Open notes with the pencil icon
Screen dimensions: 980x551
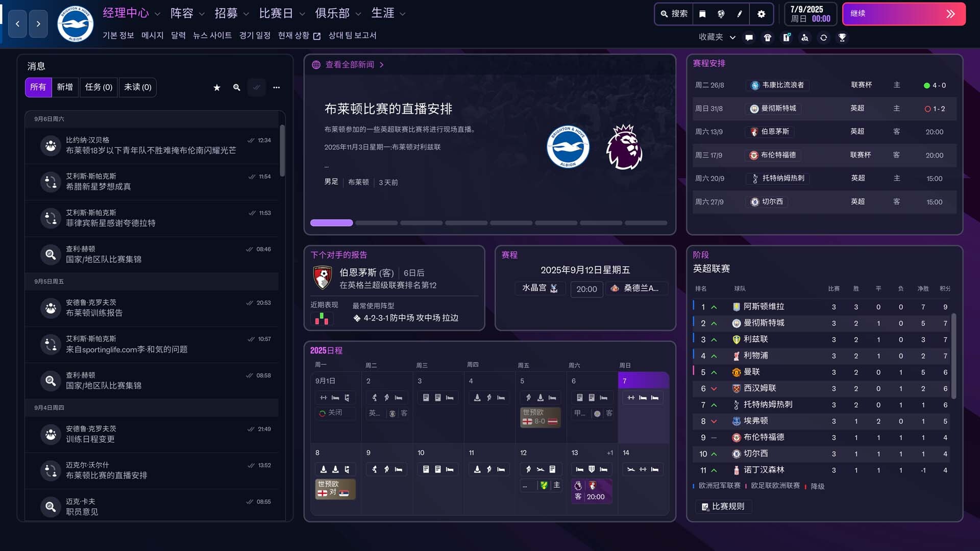[x=739, y=14]
